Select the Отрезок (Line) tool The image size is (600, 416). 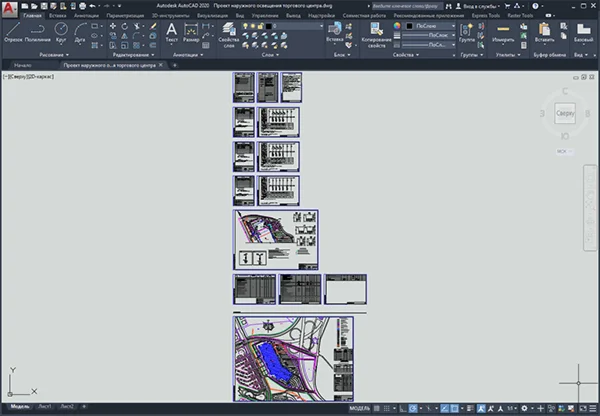point(13,32)
